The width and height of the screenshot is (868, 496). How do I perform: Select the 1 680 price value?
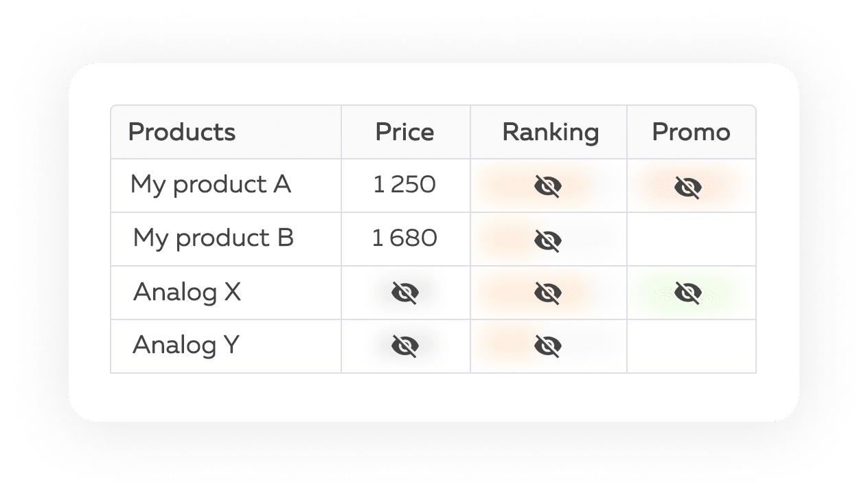pyautogui.click(x=404, y=238)
